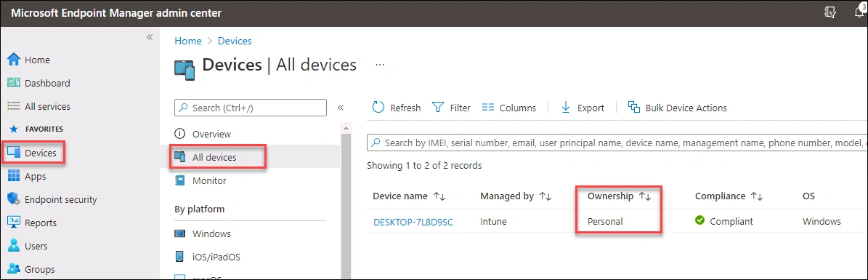Click the Export button label

coord(591,108)
